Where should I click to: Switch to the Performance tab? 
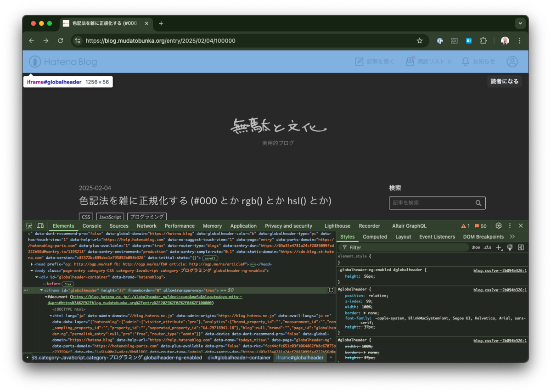[180, 226]
